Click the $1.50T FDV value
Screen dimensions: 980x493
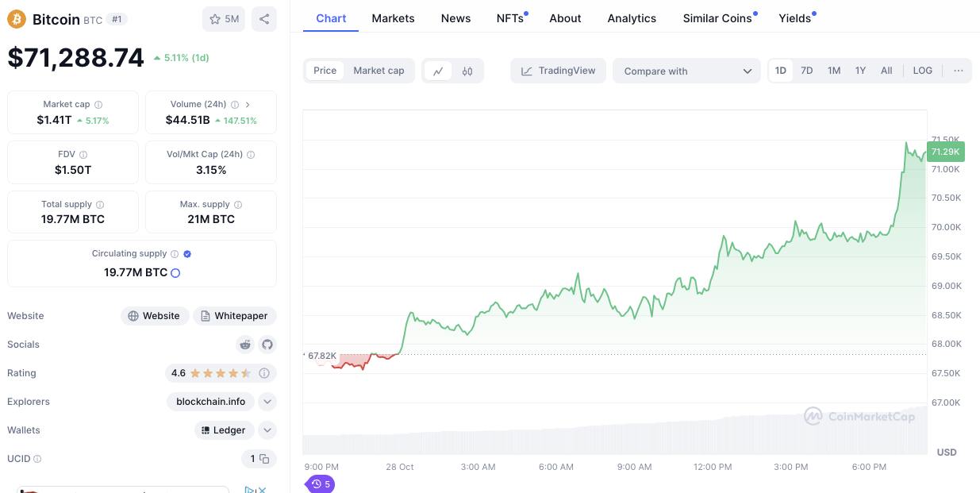tap(73, 170)
